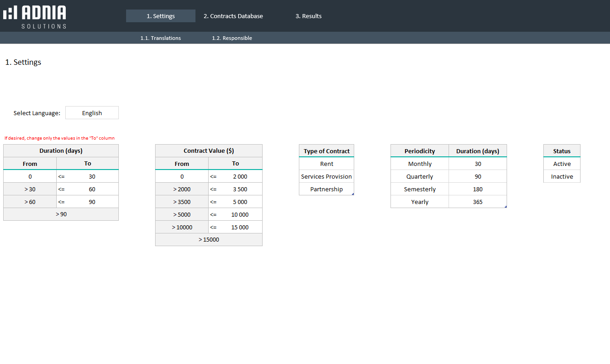Select the Duration 'To' cell with value 90
This screenshot has width=610, height=364.
(x=92, y=202)
